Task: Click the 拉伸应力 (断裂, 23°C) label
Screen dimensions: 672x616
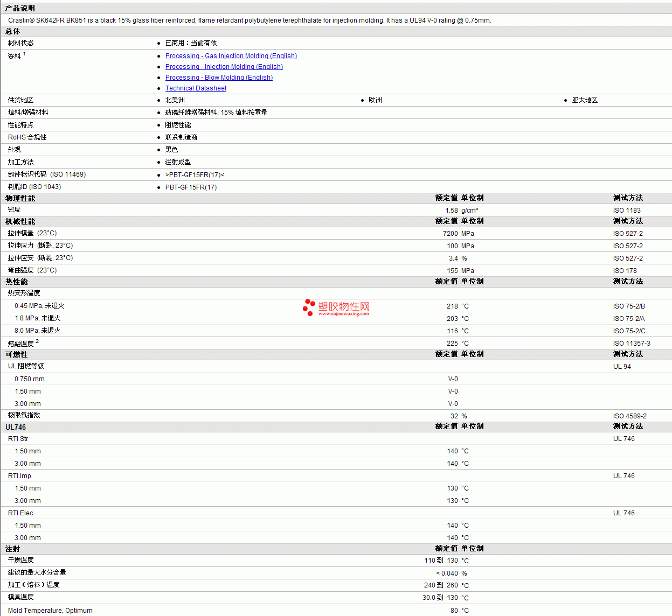Action: [40, 246]
